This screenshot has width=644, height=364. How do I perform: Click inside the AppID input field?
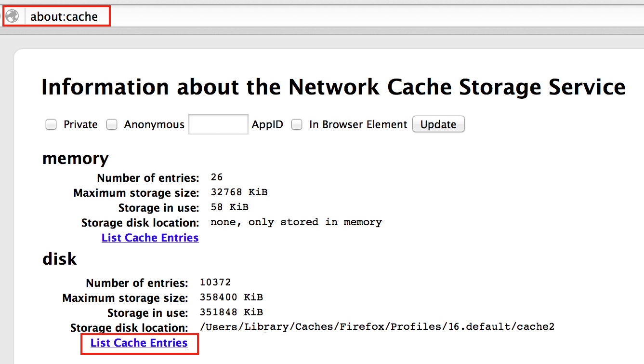click(218, 124)
